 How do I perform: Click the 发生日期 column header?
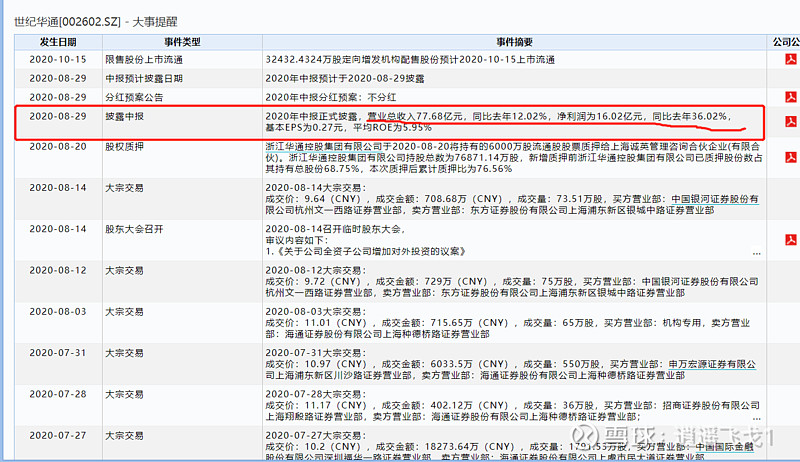58,42
